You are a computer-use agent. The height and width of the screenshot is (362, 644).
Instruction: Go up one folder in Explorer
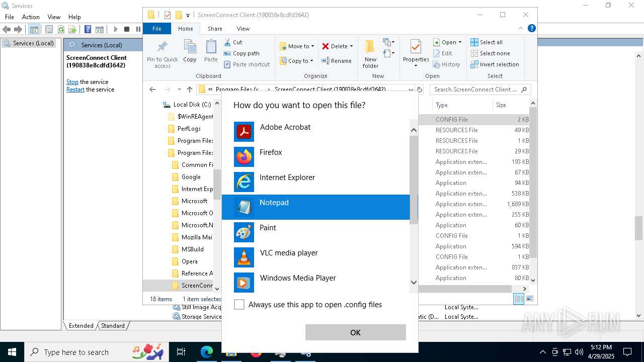pyautogui.click(x=190, y=89)
